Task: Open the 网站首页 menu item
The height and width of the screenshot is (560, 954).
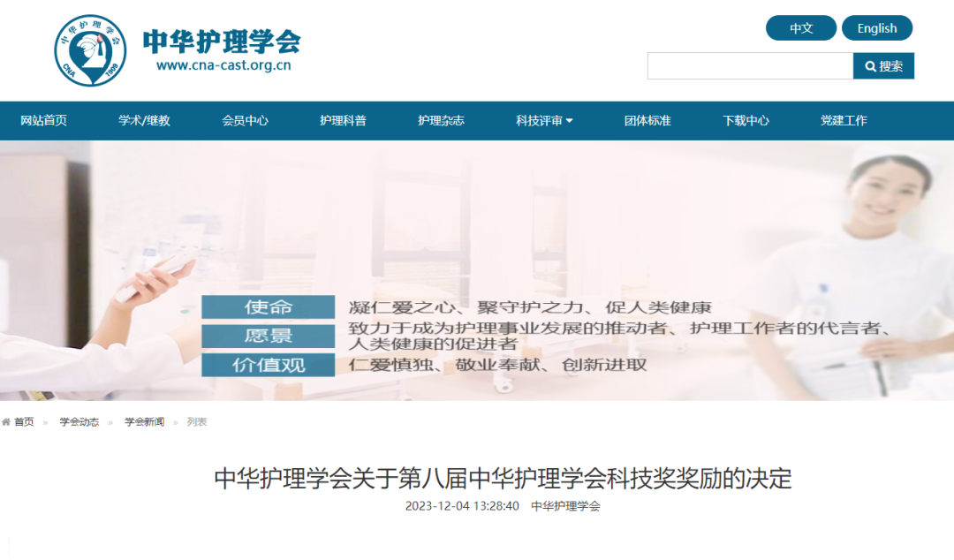Action: click(43, 120)
